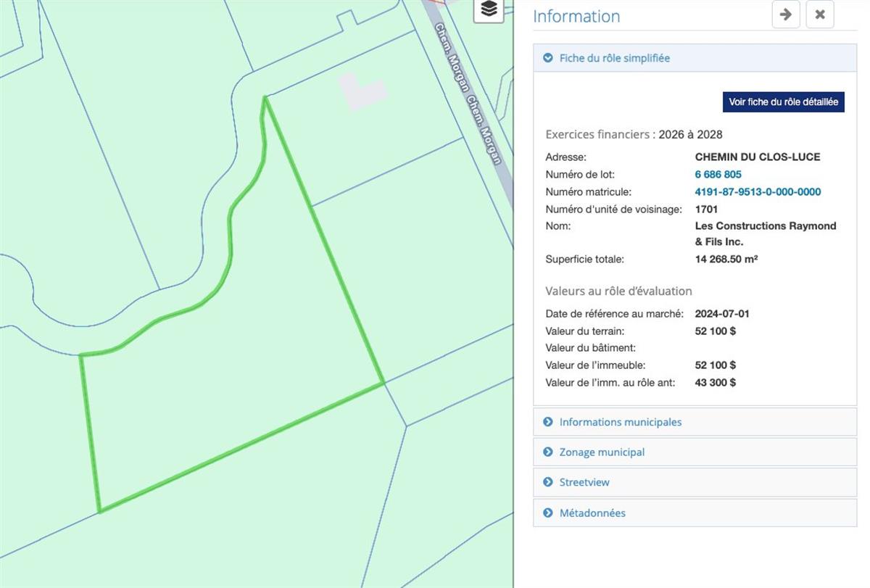Expand the Streetview section

click(695, 482)
